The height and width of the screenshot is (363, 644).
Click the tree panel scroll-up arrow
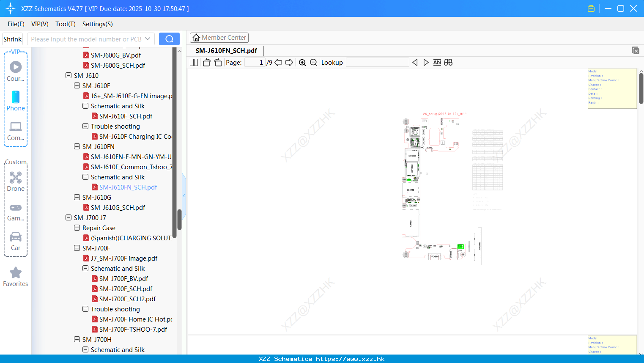point(179,51)
